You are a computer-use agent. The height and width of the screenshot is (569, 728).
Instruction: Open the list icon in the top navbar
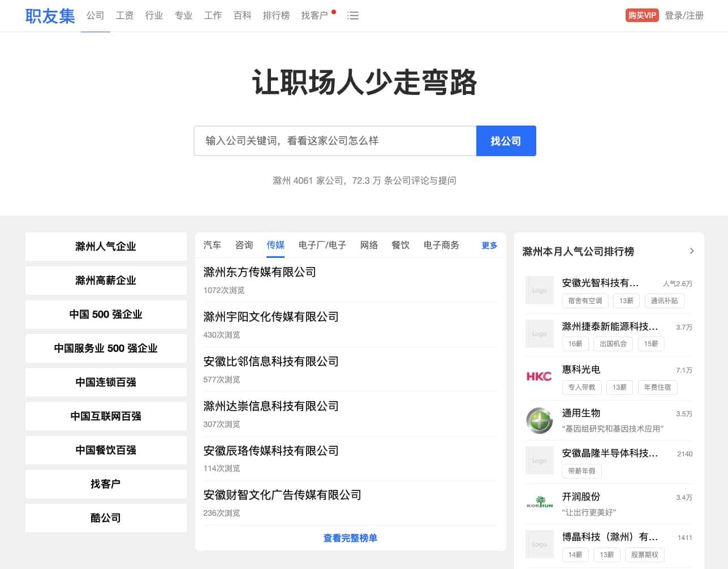point(352,16)
